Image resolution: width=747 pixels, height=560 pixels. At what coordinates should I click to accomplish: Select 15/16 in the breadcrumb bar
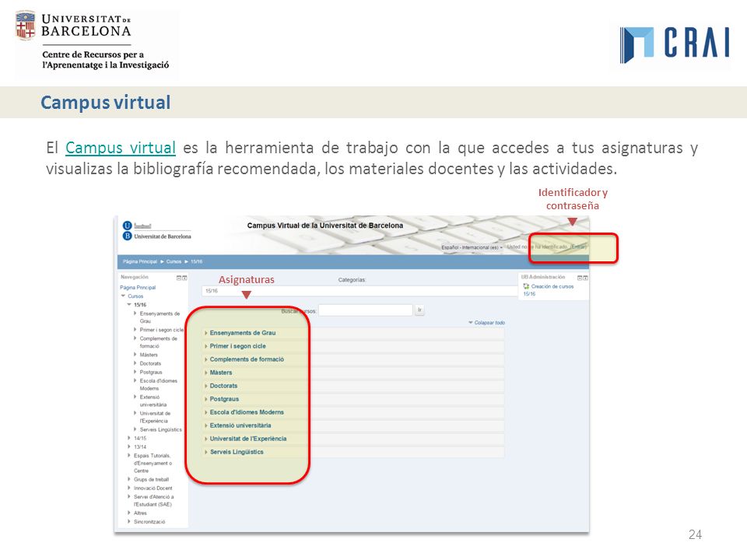pyautogui.click(x=196, y=261)
